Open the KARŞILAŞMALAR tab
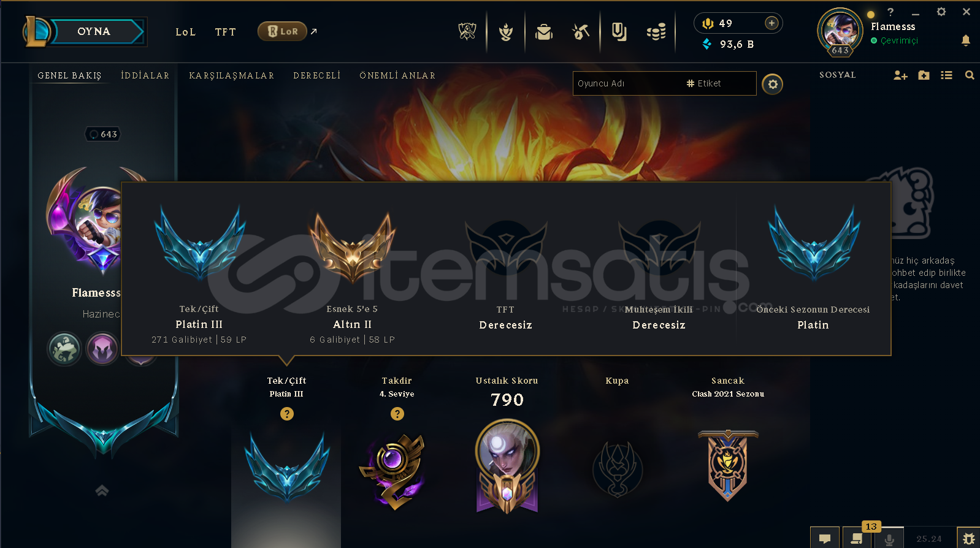 click(x=232, y=75)
